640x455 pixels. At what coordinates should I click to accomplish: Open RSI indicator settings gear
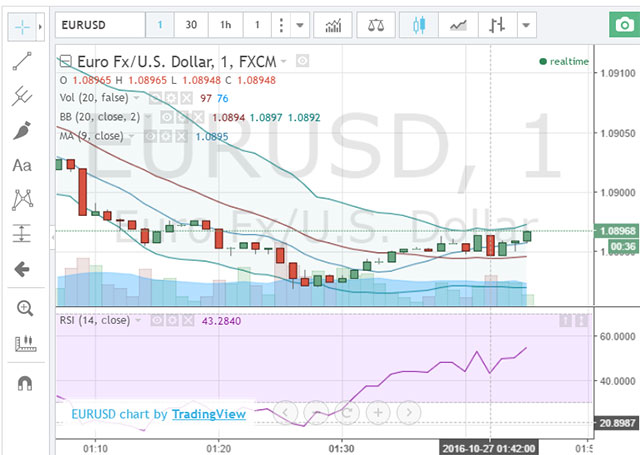click(x=173, y=321)
